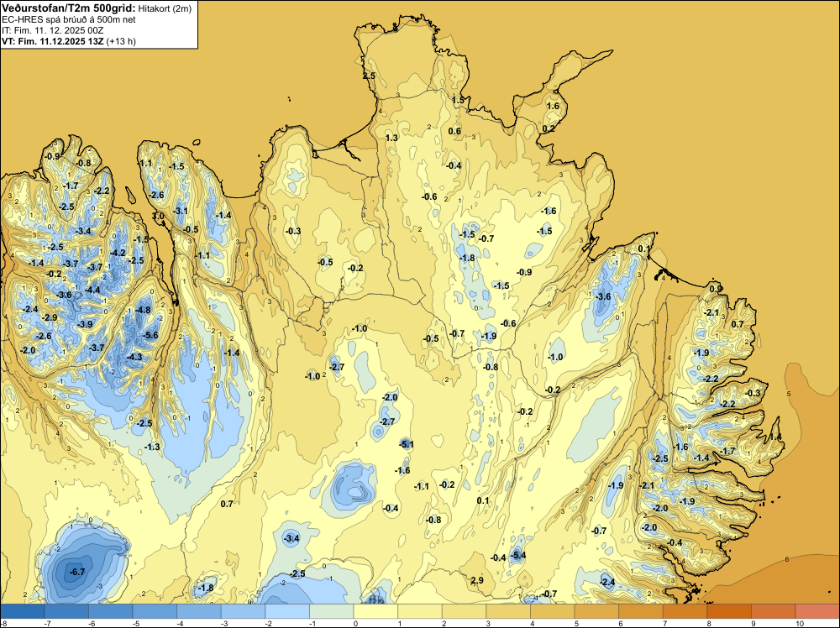840x628 pixels.
Task: Click contour label "6" in the southeastern sea
Action: 786,559
